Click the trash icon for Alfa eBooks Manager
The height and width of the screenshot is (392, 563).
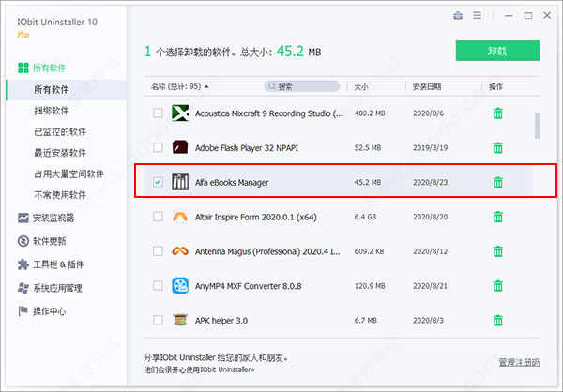pyautogui.click(x=497, y=182)
